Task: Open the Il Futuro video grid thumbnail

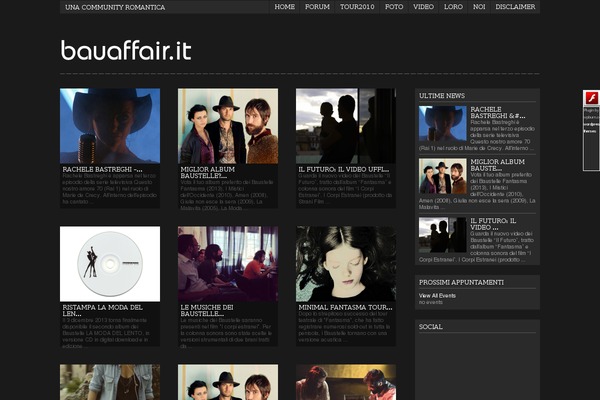Action: click(346, 126)
